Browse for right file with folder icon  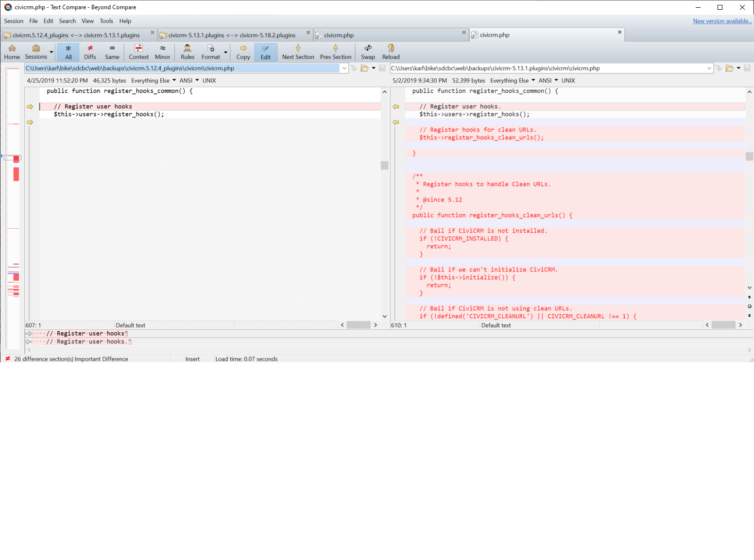click(x=729, y=68)
